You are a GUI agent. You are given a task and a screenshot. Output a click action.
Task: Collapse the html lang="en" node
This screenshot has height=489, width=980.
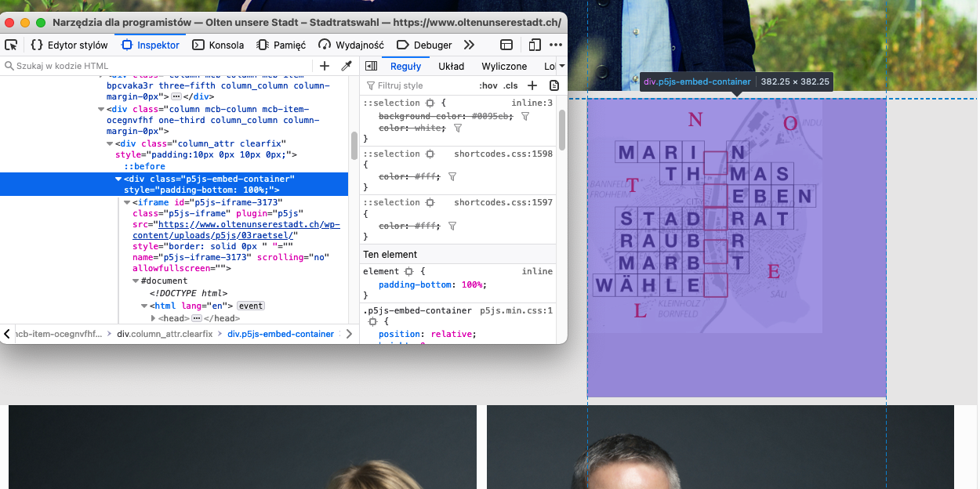(144, 306)
